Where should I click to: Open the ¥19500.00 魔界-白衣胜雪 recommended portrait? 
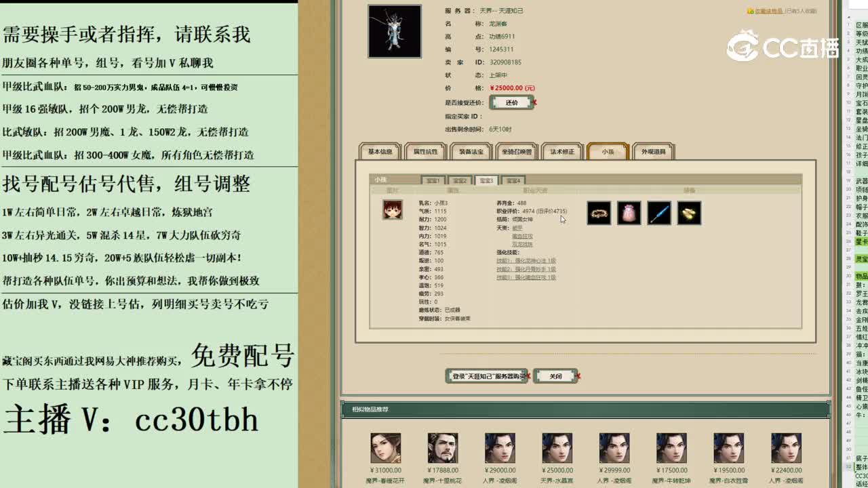coord(728,448)
